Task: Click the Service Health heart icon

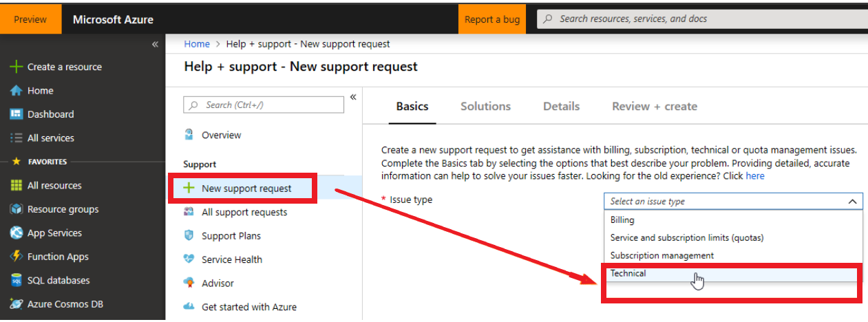Action: coord(189,259)
